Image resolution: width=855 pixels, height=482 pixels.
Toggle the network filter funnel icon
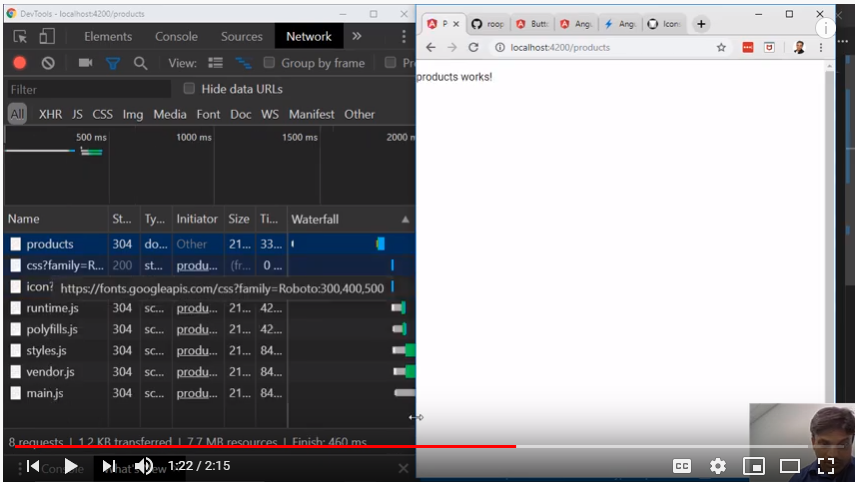click(x=113, y=63)
